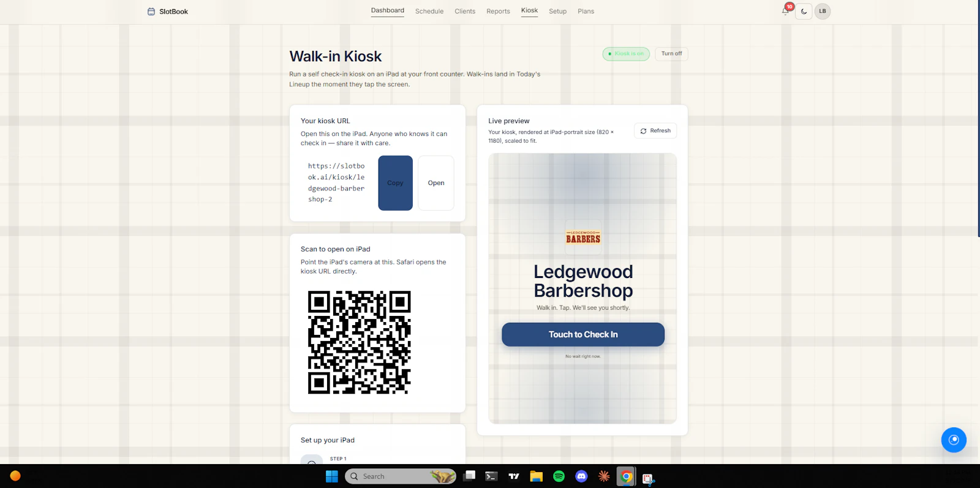Screen dimensions: 980x488
Task: Copy the kiosk URL
Action: point(395,183)
